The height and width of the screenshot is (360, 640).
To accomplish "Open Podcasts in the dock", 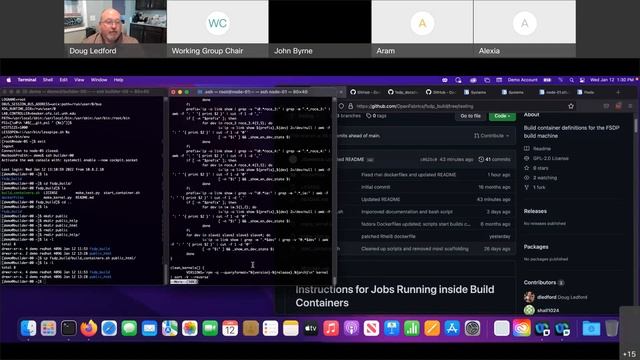I will click(x=351, y=328).
